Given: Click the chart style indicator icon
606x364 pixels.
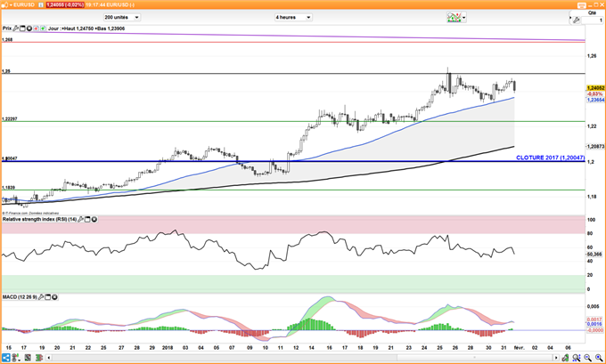Looking at the screenshot, I should [454, 18].
